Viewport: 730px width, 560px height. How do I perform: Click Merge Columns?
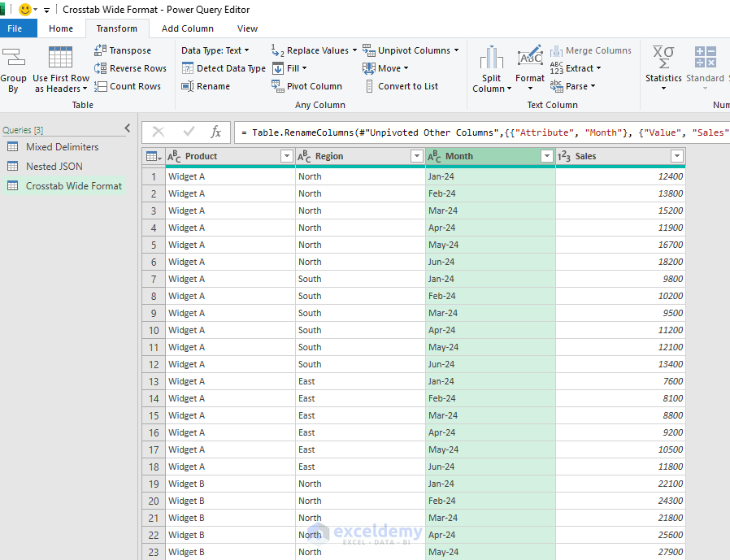590,50
